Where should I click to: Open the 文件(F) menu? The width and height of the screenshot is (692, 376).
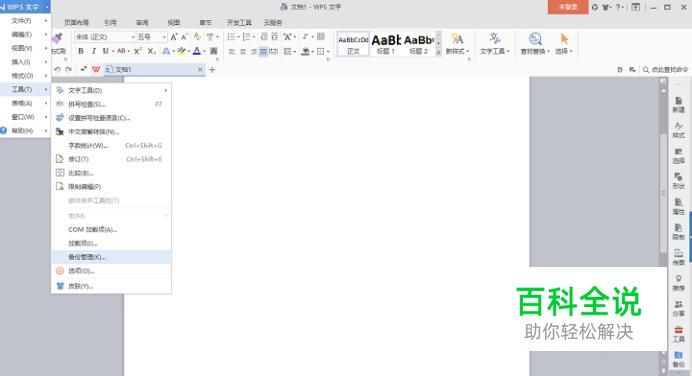25,21
